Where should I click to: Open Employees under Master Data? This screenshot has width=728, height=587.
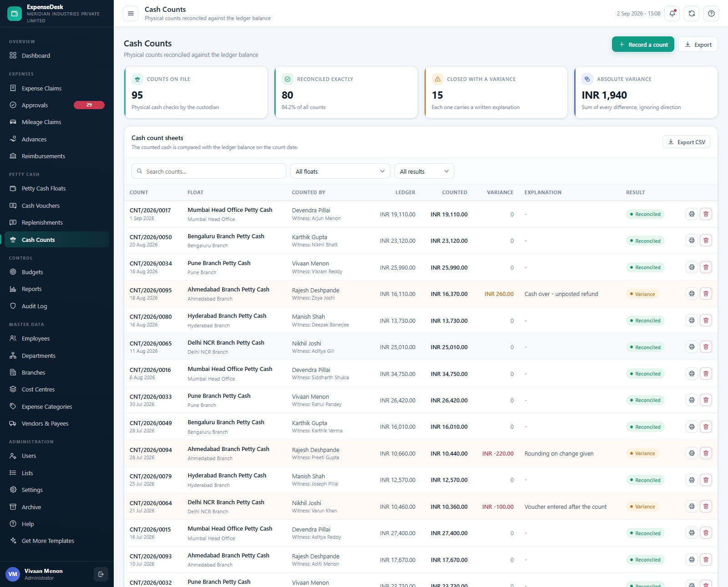57,338
